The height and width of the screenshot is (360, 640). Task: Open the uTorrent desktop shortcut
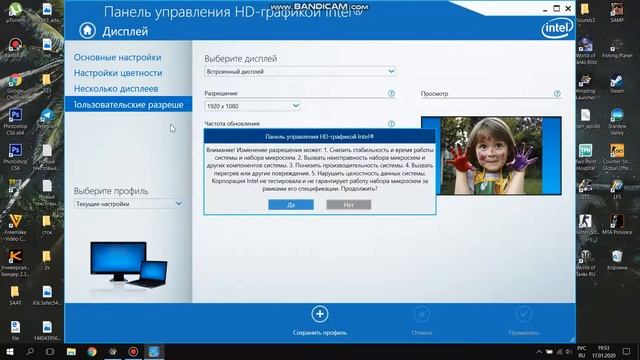(15, 11)
